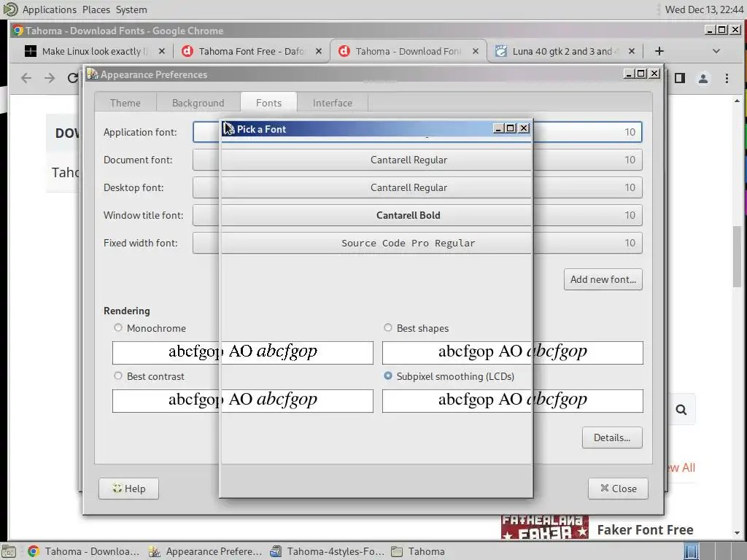Switch to Tahoma folder taskbar entry
Screen dimensions: 747x560
[418, 551]
